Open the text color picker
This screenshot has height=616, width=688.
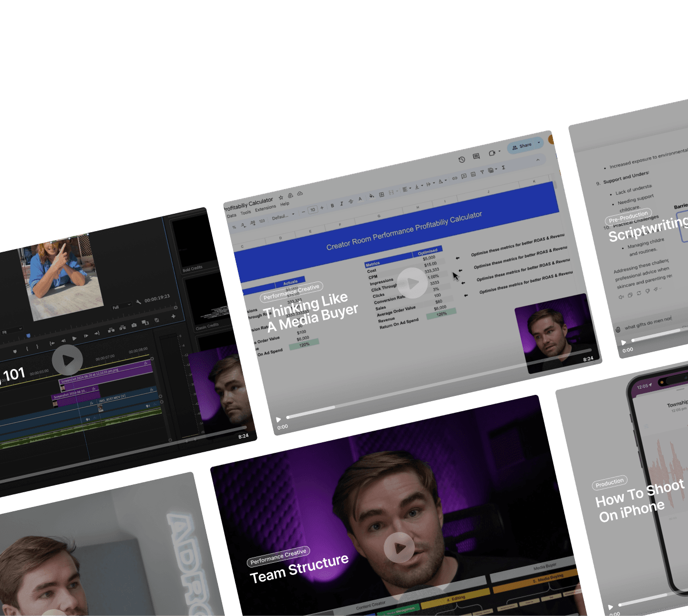click(x=360, y=199)
